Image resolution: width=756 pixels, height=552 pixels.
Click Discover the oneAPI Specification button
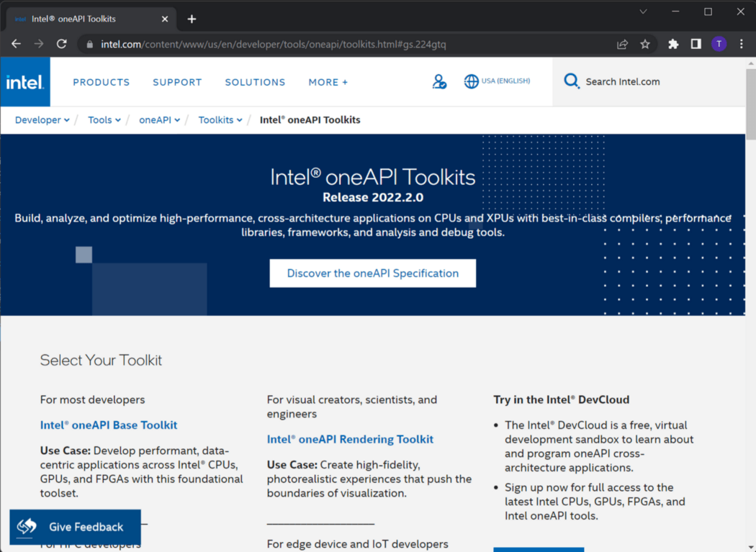tap(373, 273)
